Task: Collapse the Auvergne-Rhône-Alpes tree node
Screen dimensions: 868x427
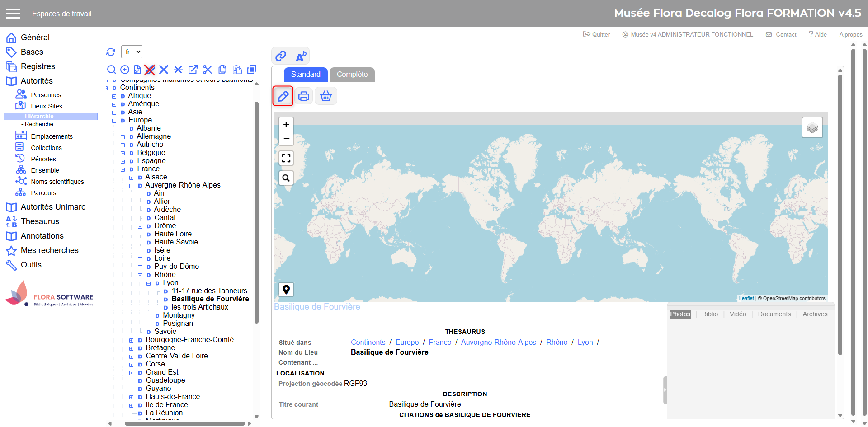Action: [131, 186]
